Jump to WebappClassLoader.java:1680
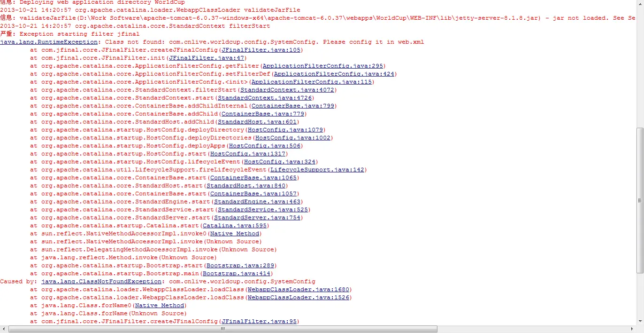The height and width of the screenshot is (333, 644). (x=299, y=289)
